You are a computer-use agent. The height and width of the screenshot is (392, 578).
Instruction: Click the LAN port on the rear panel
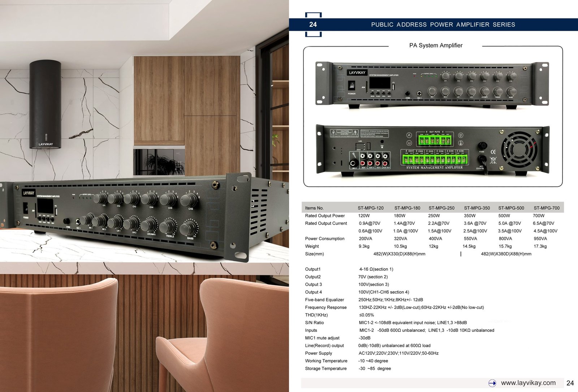click(x=360, y=146)
